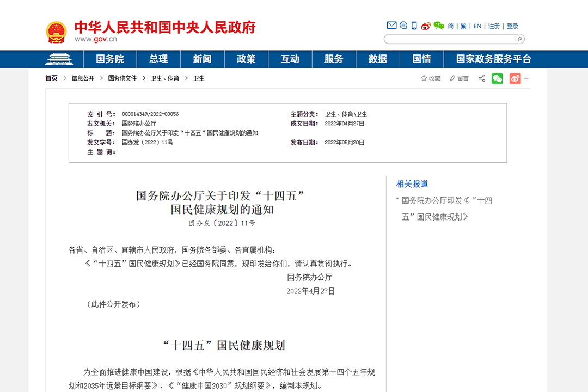Screen dimensions: 588x392
Task: Click the magnifier icon to search
Action: (x=519, y=39)
